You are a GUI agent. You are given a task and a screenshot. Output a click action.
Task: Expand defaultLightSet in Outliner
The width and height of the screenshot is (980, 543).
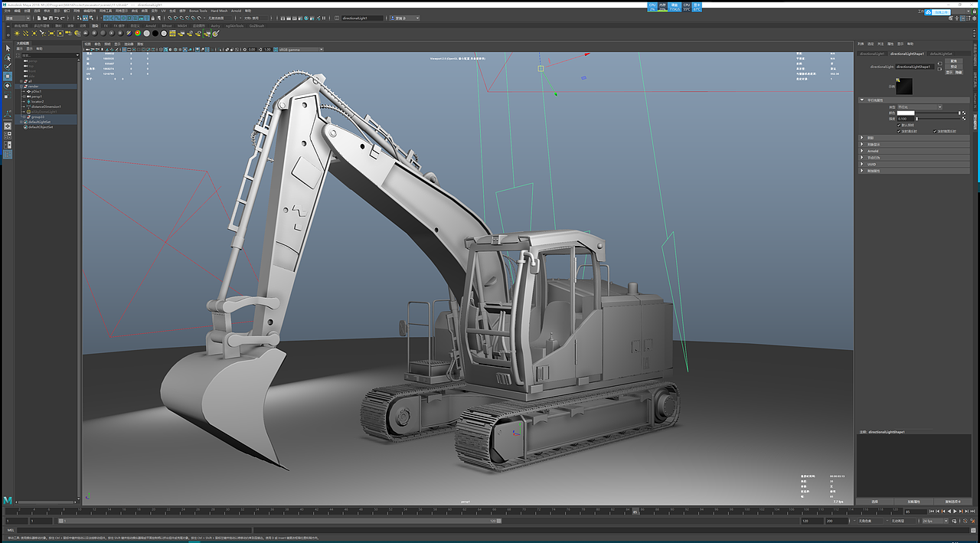21,122
